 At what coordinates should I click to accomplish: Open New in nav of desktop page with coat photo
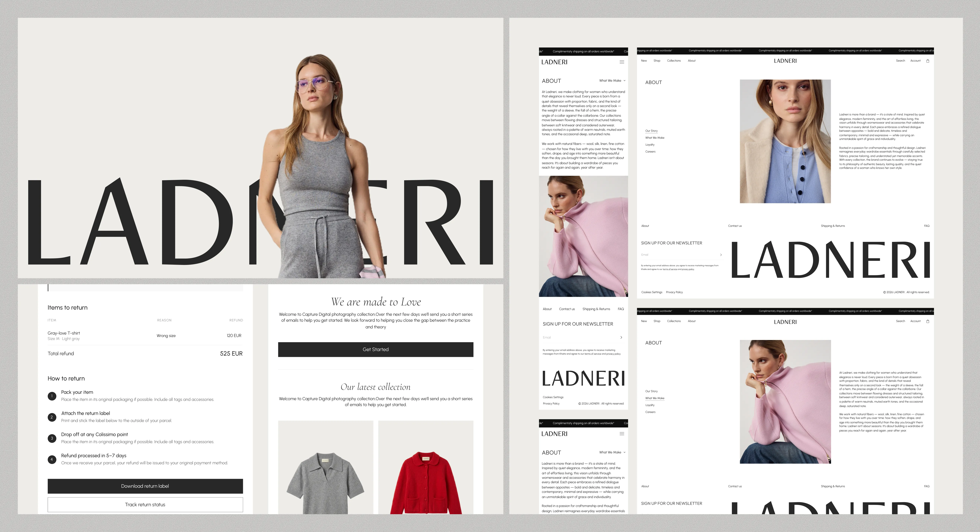point(644,61)
